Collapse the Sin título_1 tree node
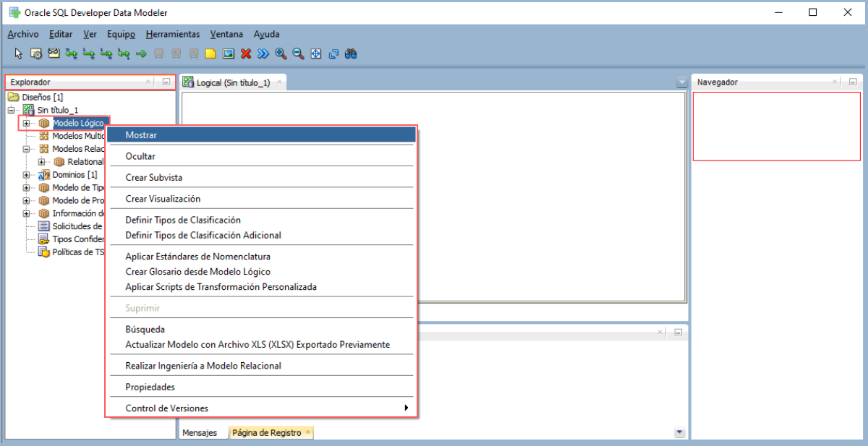868x446 pixels. click(x=11, y=110)
